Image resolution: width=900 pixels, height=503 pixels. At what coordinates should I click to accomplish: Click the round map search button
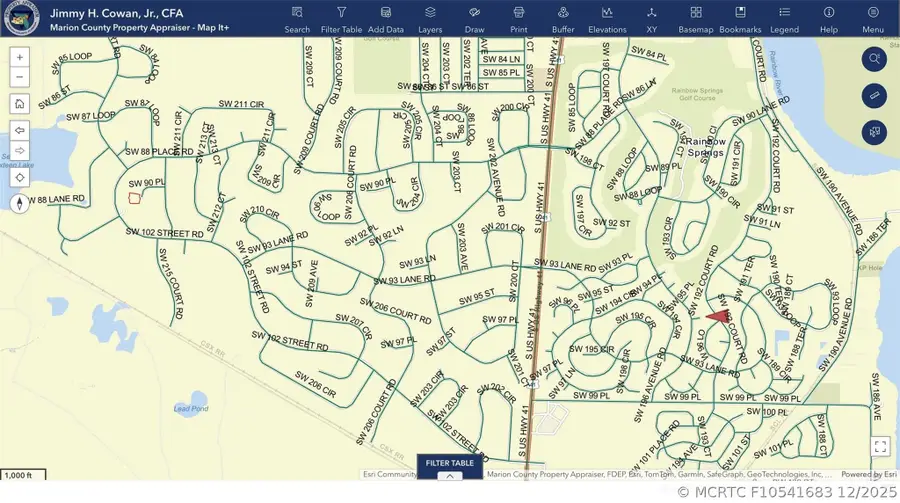pos(874,59)
